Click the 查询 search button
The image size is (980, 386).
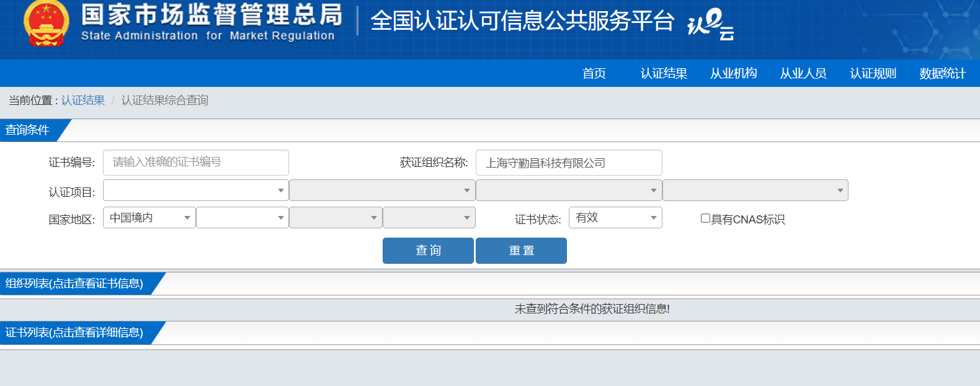(x=428, y=251)
